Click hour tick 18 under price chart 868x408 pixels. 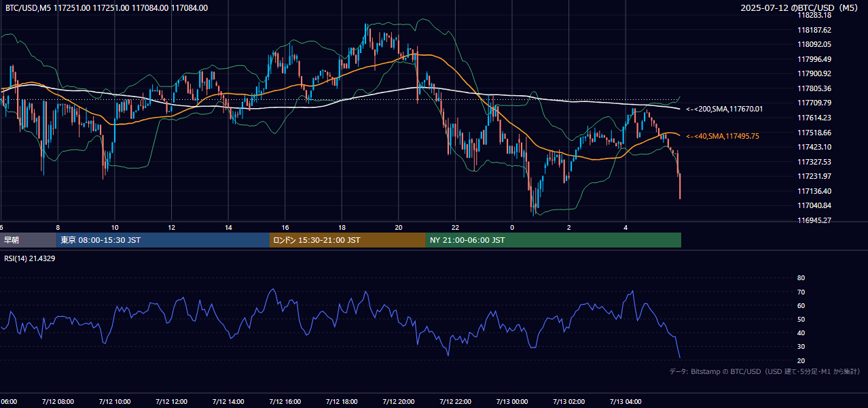[342, 227]
